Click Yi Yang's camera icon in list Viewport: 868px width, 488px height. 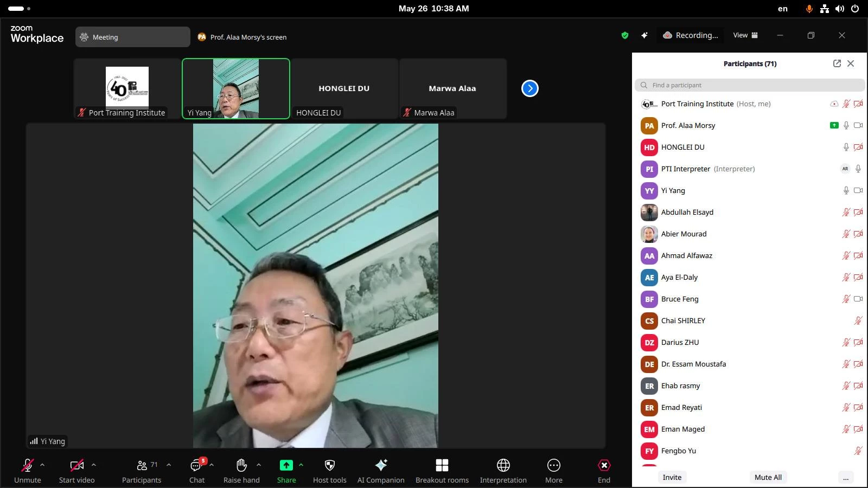[858, 190]
